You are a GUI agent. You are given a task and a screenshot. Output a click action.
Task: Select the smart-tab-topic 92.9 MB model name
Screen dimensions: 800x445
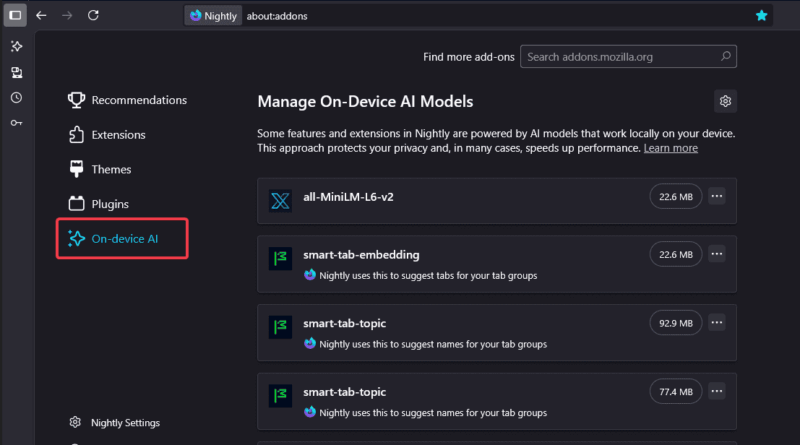coord(344,324)
